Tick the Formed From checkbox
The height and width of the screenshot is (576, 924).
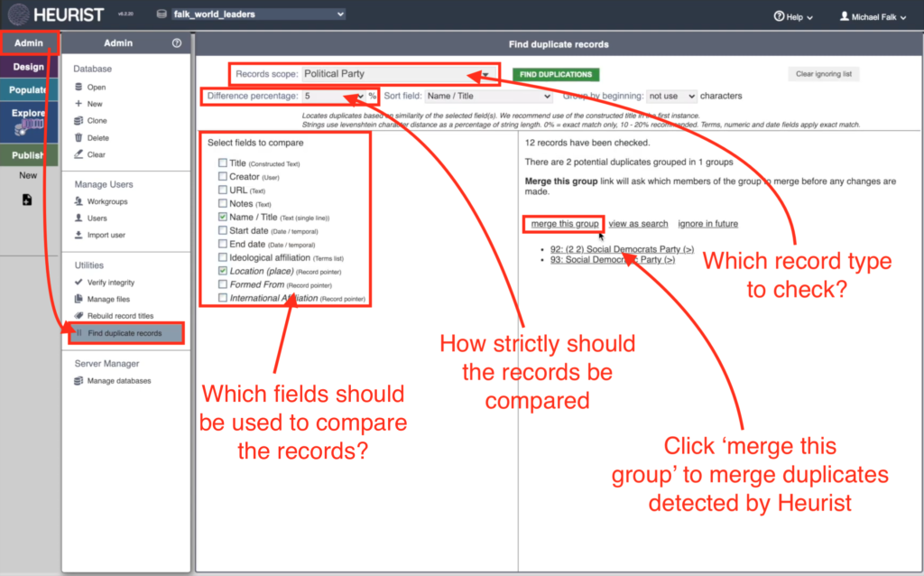click(223, 284)
